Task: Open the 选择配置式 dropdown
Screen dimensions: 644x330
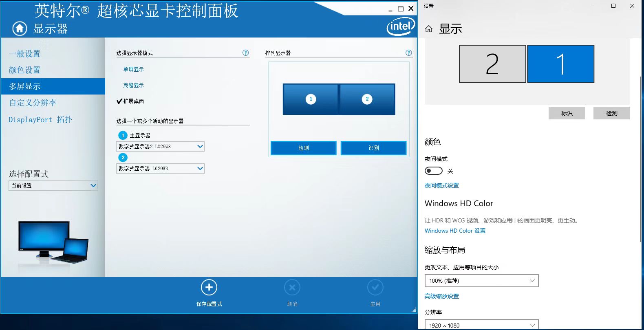Action: point(53,185)
